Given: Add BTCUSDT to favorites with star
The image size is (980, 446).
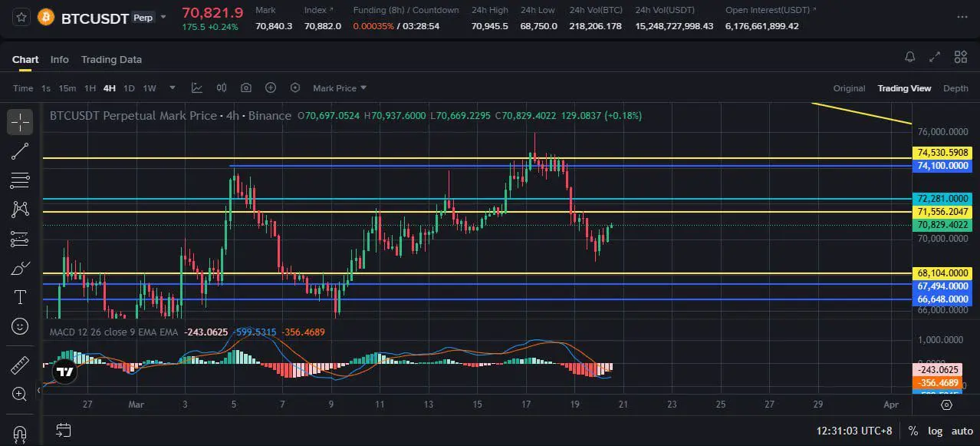Looking at the screenshot, I should pyautogui.click(x=21, y=16).
